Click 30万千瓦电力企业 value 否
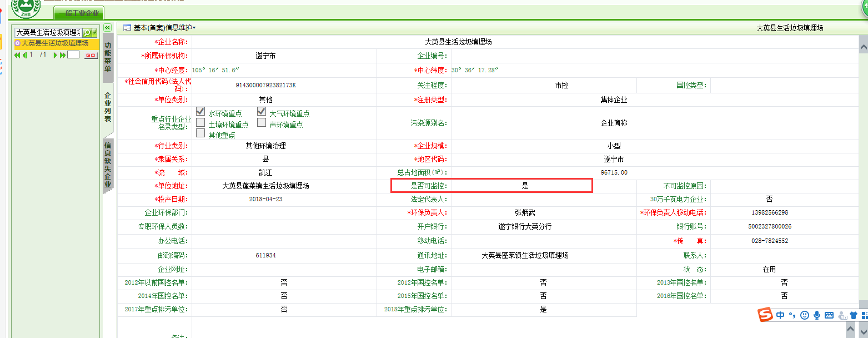The image size is (868, 338). [769, 199]
